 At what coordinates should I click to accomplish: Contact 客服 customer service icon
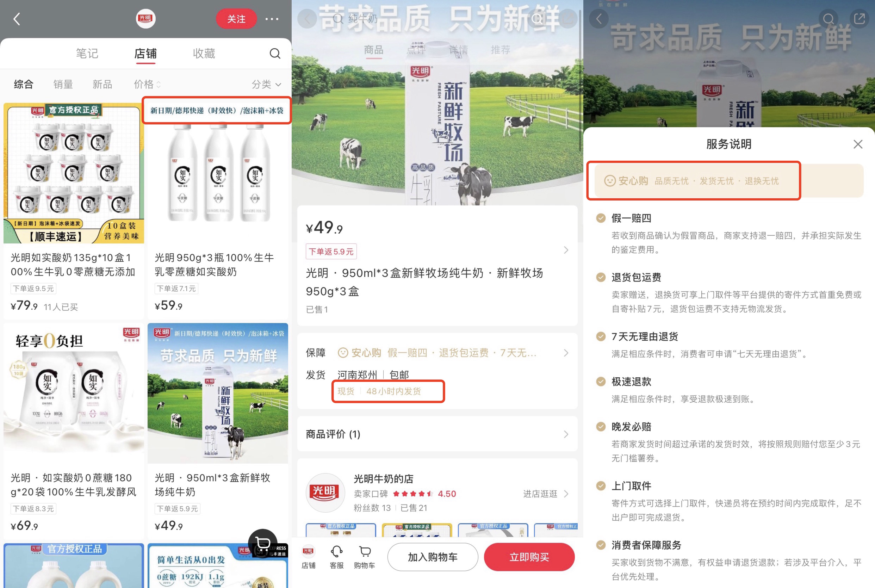[336, 557]
